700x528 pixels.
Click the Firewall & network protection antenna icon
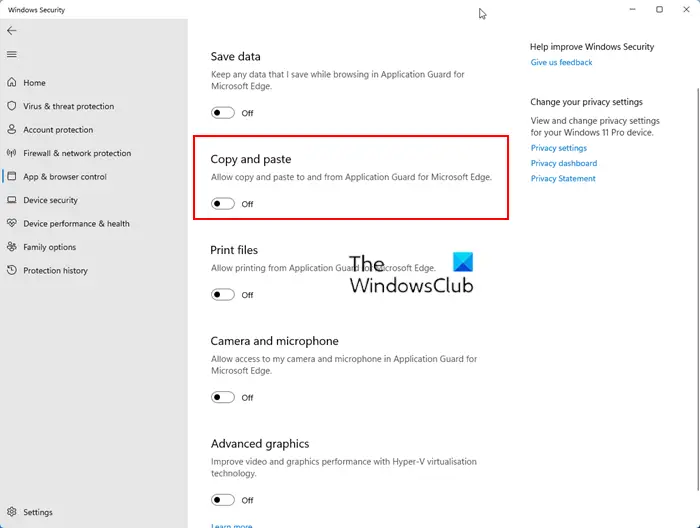pos(12,153)
